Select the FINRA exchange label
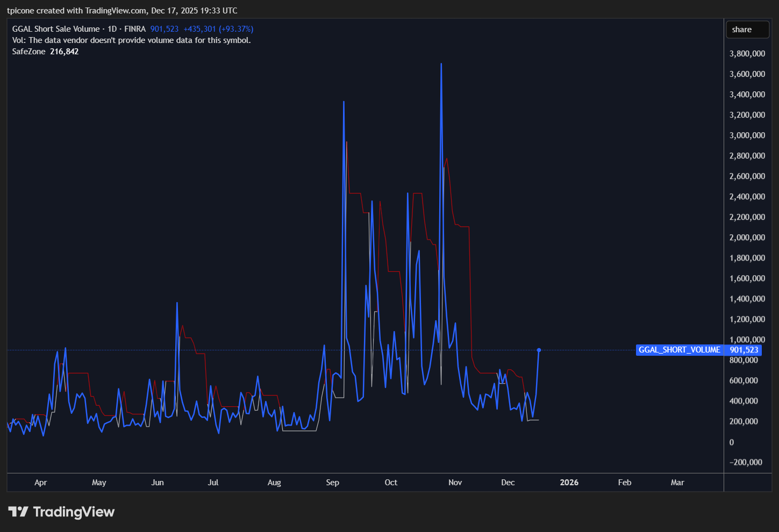 click(135, 28)
